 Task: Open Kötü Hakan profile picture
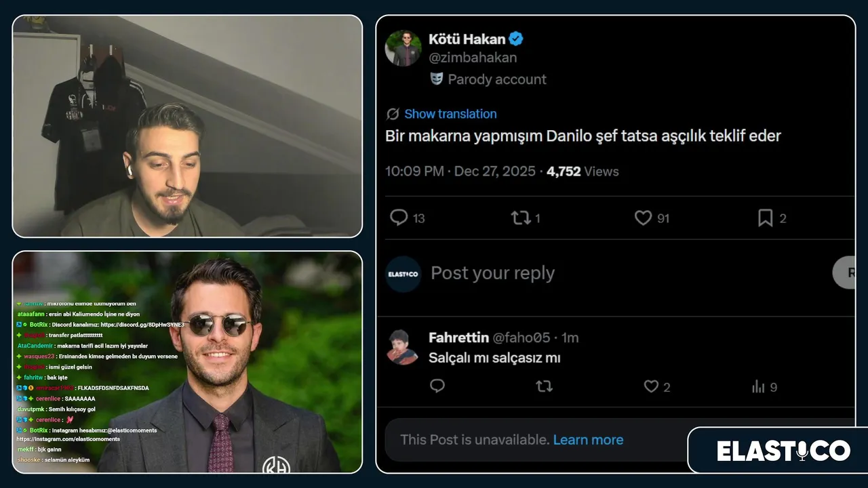403,48
